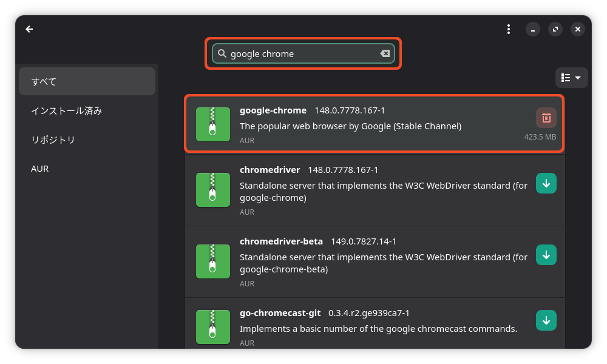Click the google chrome search input field
607x364 pixels.
click(303, 53)
